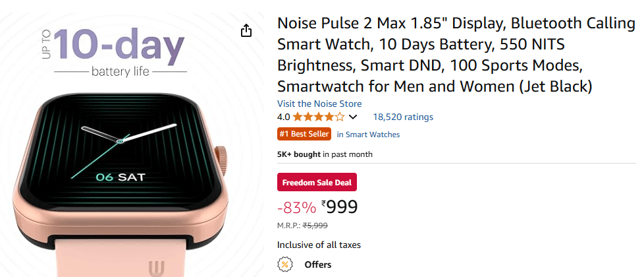Click the Noise Pulse 2 Max product title
Image resolution: width=644 pixels, height=277 pixels.
coord(456,55)
